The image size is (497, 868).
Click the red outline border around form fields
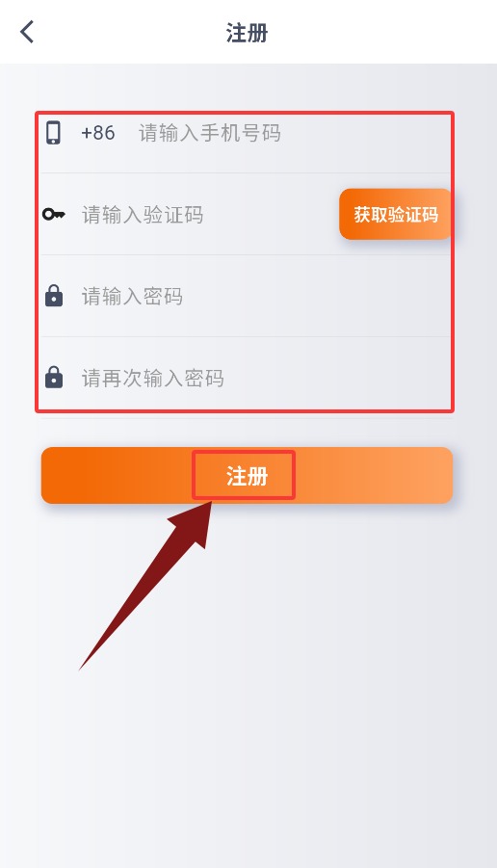click(x=37, y=261)
